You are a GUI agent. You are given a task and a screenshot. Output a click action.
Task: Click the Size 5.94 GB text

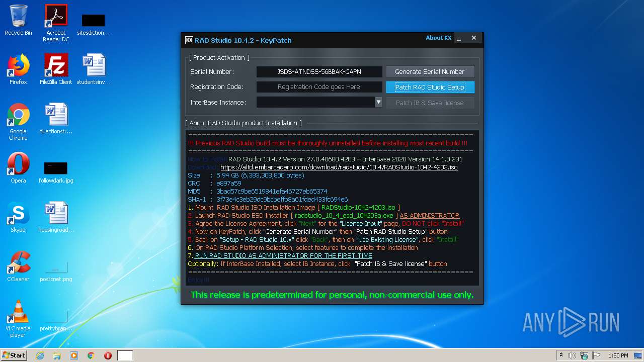point(260,175)
